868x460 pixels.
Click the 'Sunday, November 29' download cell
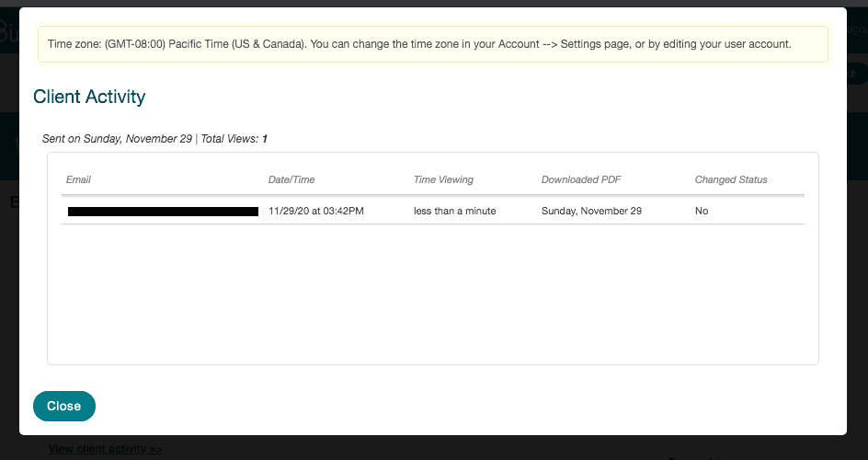[591, 212]
